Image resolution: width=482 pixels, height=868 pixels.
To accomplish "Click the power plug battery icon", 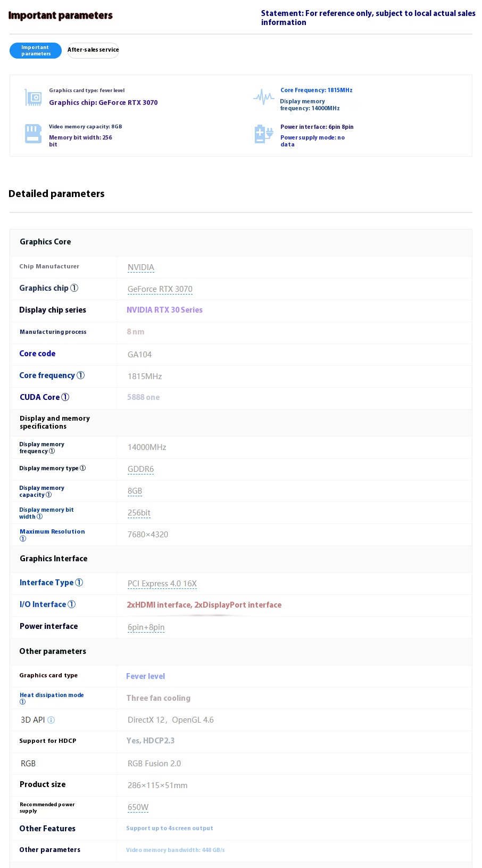I will [264, 134].
